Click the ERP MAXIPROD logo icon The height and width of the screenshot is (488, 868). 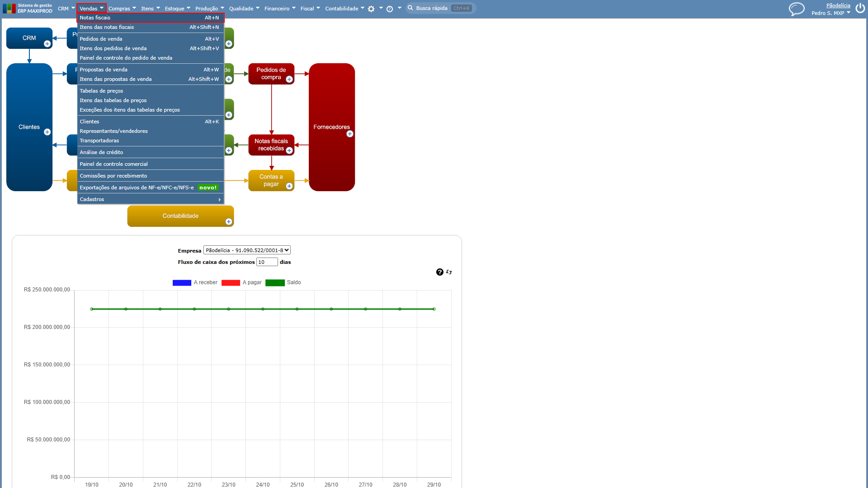(x=9, y=8)
